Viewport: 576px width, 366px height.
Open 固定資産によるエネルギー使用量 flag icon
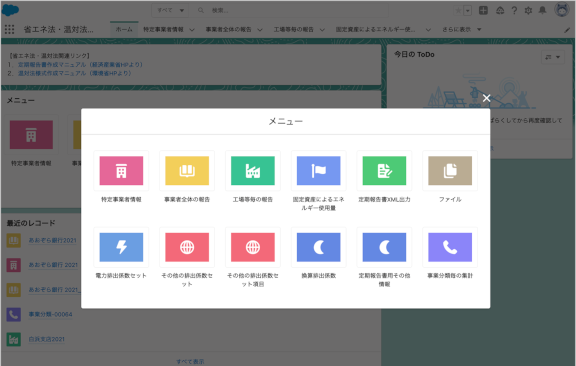pos(318,171)
